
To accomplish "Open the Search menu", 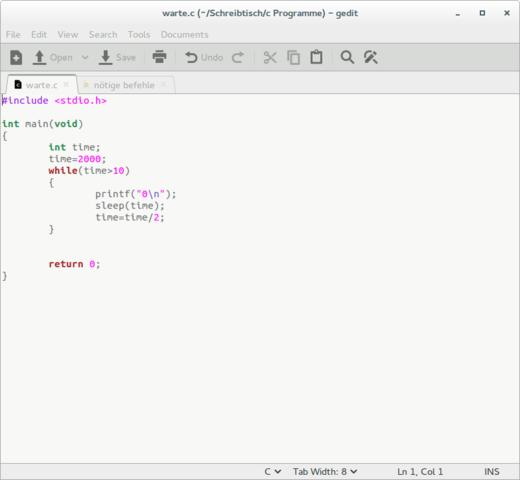I will point(103,35).
